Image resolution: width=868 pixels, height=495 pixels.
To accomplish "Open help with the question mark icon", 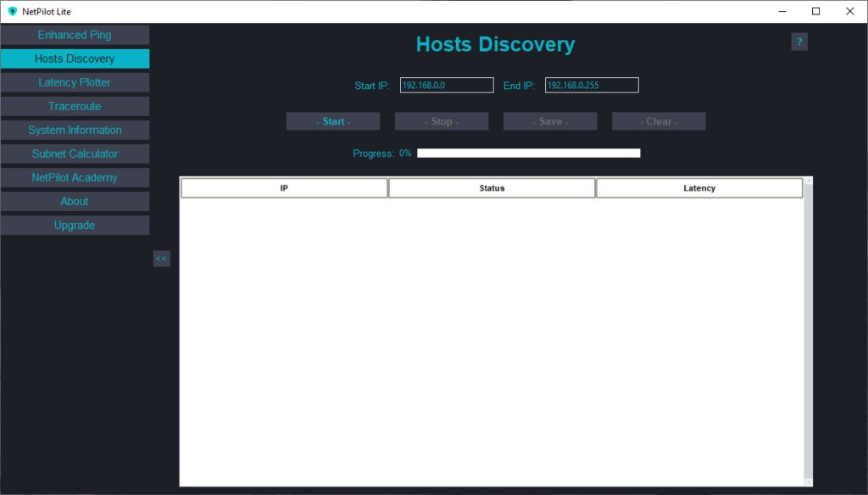I will (x=799, y=42).
